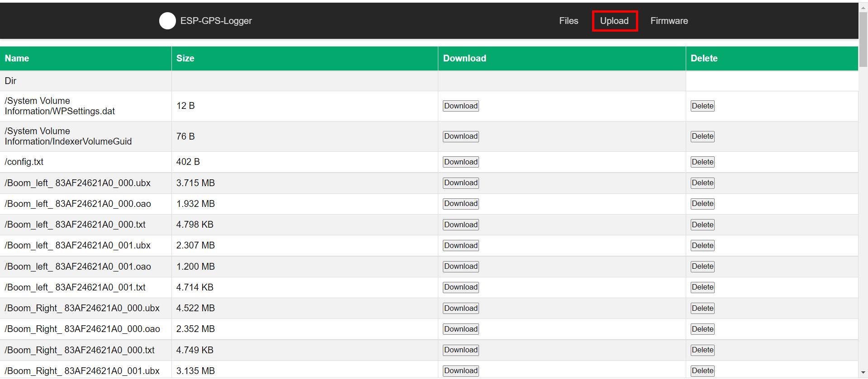868x379 pixels.
Task: Delete the IndexerVolumeGuid file
Action: [x=702, y=136]
